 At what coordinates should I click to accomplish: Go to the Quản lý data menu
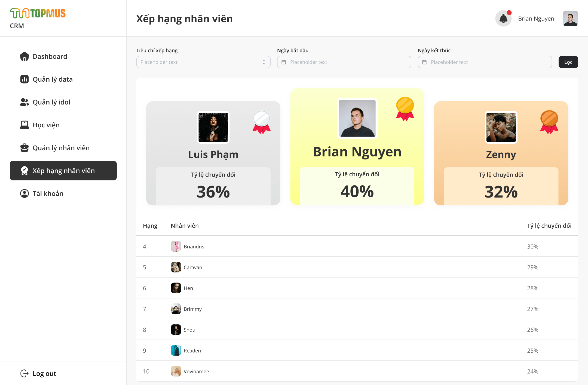pyautogui.click(x=53, y=79)
